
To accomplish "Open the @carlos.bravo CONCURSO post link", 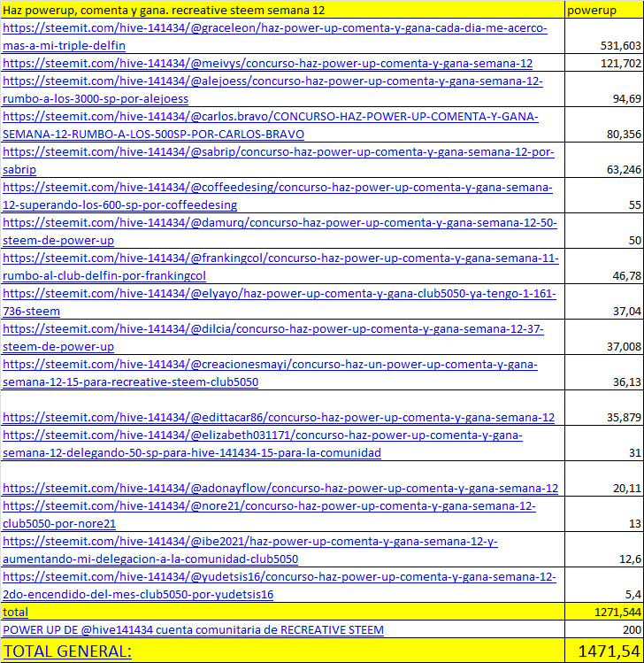I will coord(271,125).
